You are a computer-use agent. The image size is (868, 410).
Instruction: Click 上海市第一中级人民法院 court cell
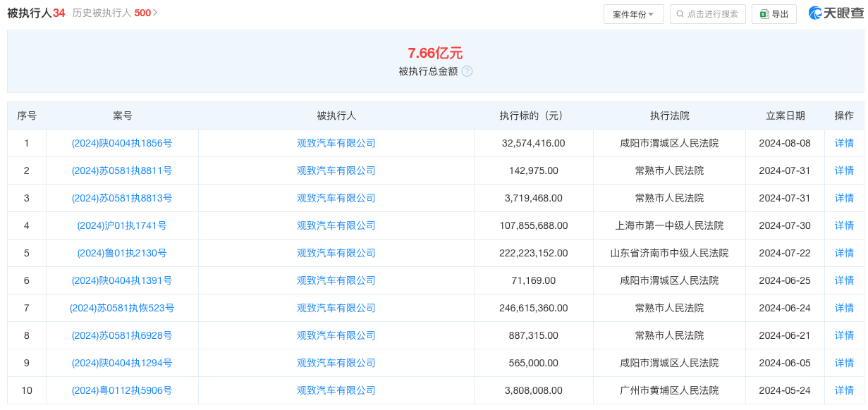tap(669, 225)
